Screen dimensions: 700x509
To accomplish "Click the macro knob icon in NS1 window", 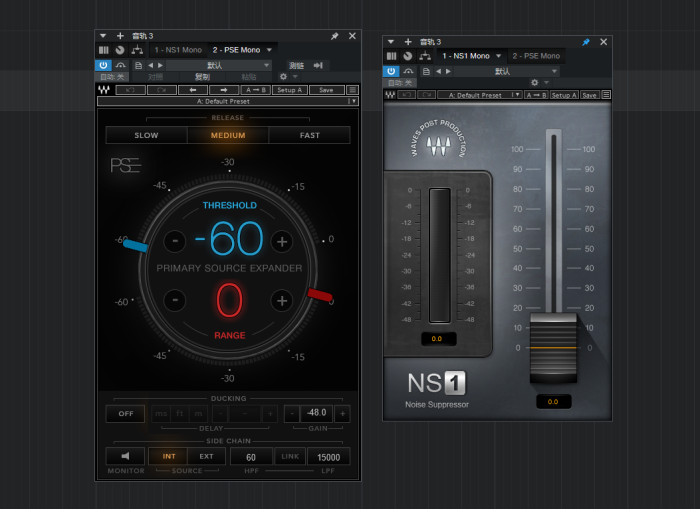I will (408, 56).
